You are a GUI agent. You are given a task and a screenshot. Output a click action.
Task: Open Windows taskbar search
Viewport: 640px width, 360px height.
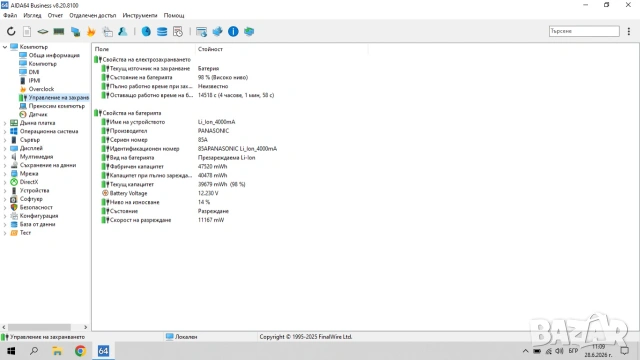[x=34, y=351]
